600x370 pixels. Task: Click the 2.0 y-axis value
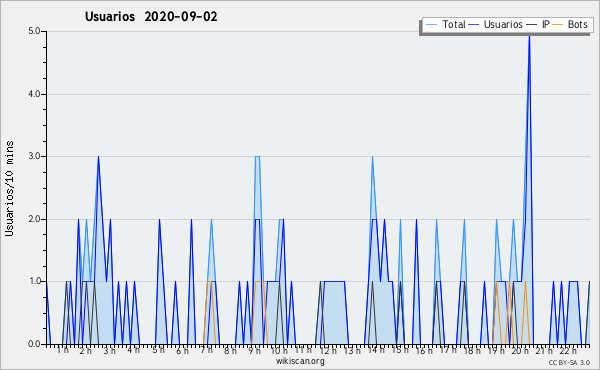pos(34,219)
